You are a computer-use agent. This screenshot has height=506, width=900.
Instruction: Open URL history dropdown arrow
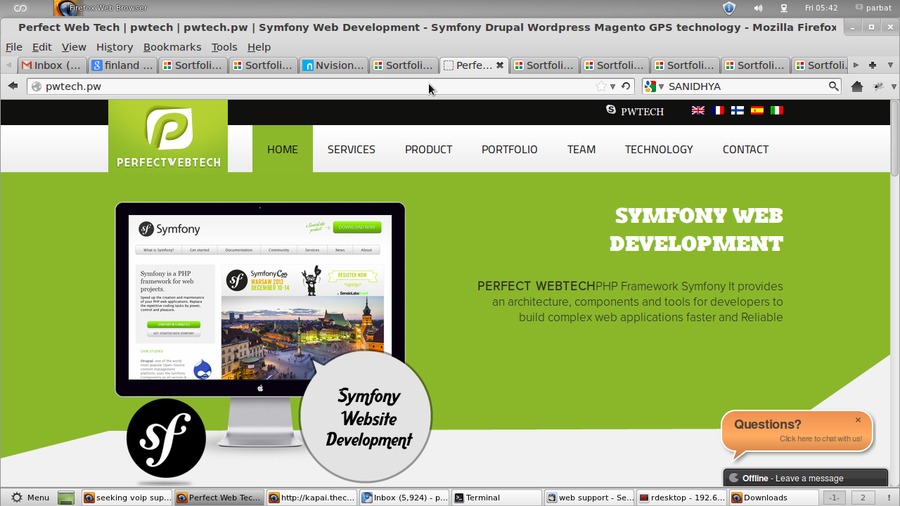tap(613, 87)
